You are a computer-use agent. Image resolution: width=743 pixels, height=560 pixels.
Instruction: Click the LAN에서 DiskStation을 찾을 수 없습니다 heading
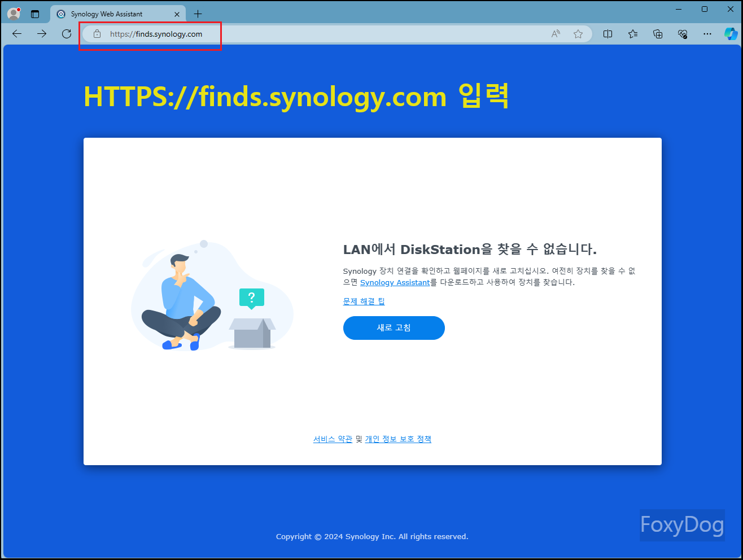pos(470,250)
